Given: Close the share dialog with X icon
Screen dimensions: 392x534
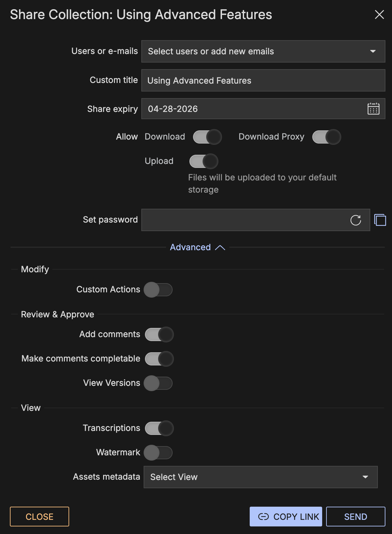Looking at the screenshot, I should [x=379, y=14].
